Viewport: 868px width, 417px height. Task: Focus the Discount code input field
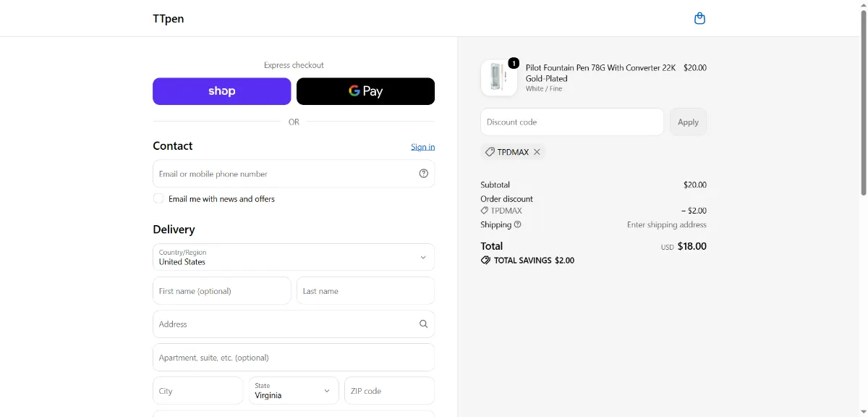pos(572,122)
